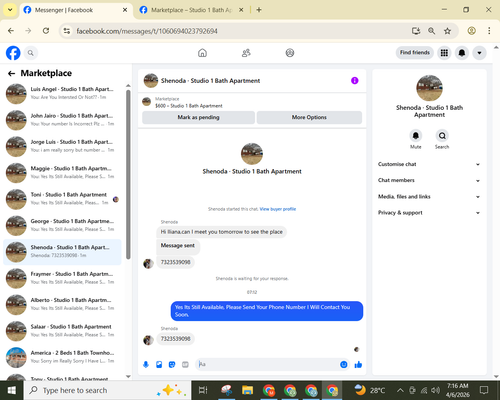Click the browser address bar URL
This screenshot has height=400, width=500.
(147, 31)
